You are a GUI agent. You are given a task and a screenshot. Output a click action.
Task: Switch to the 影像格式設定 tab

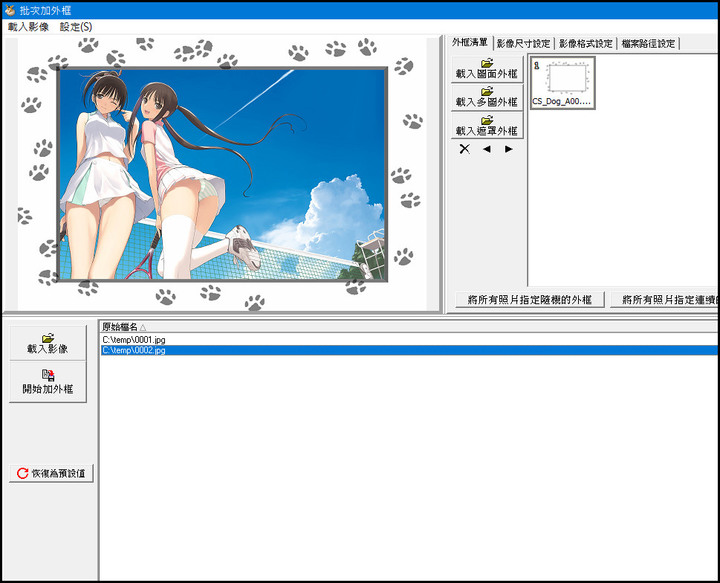[x=586, y=44]
